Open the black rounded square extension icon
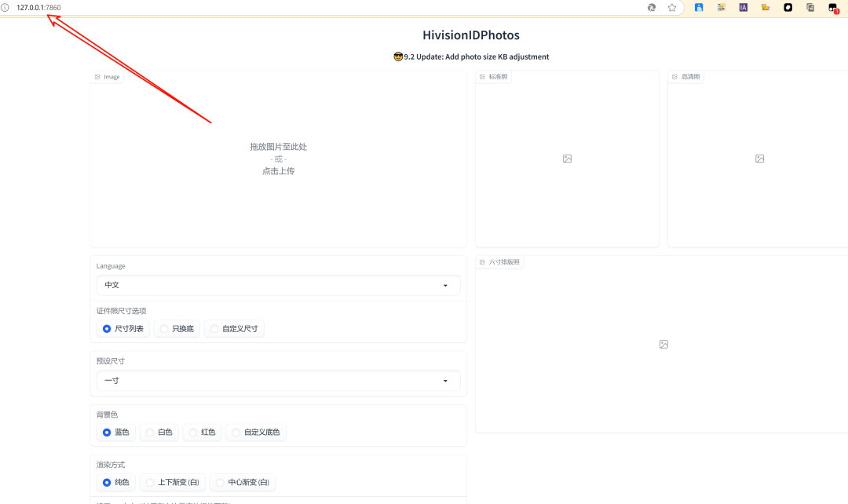848x504 pixels. [x=788, y=8]
